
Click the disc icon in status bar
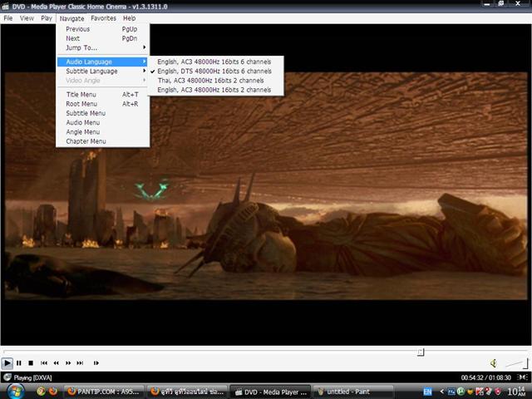(x=7, y=377)
